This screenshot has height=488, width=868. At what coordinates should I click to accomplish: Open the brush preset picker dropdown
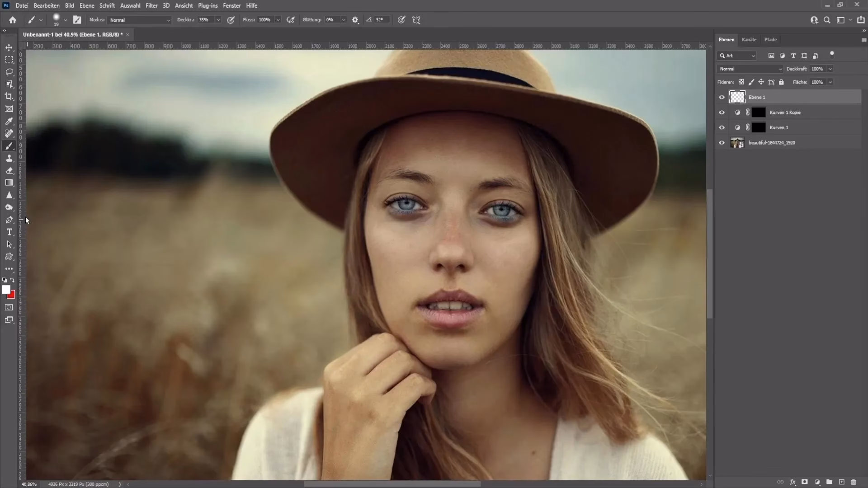point(66,20)
